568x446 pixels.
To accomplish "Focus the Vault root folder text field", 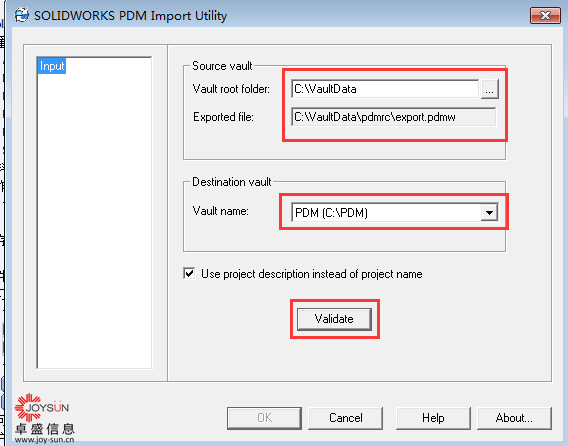I will pyautogui.click(x=385, y=89).
